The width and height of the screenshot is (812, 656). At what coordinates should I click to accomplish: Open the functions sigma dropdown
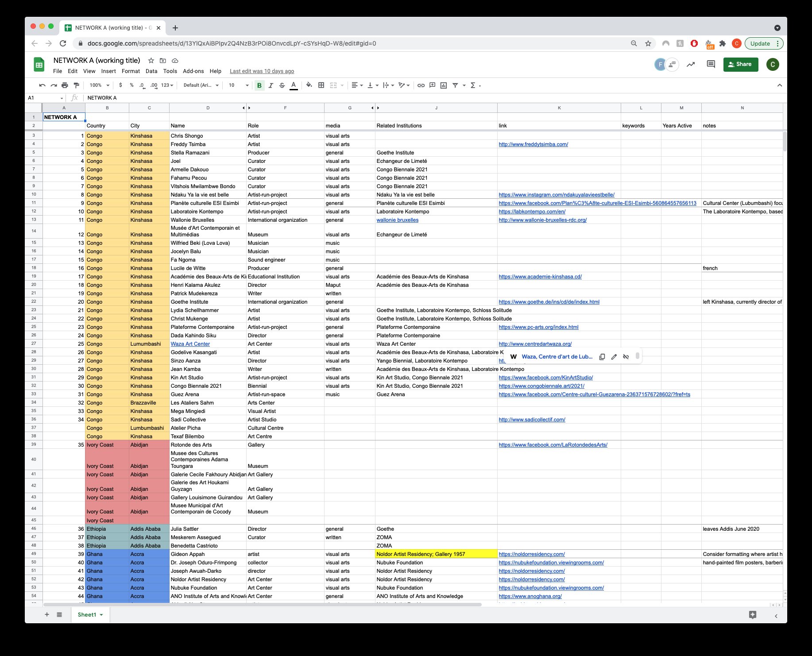(475, 85)
